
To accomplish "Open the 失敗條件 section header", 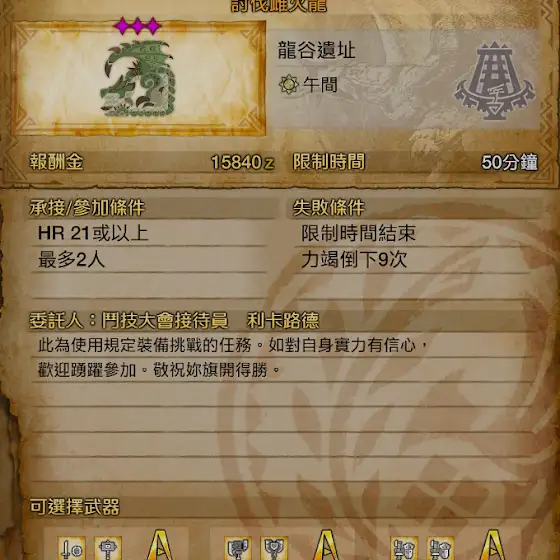I will pyautogui.click(x=329, y=208).
